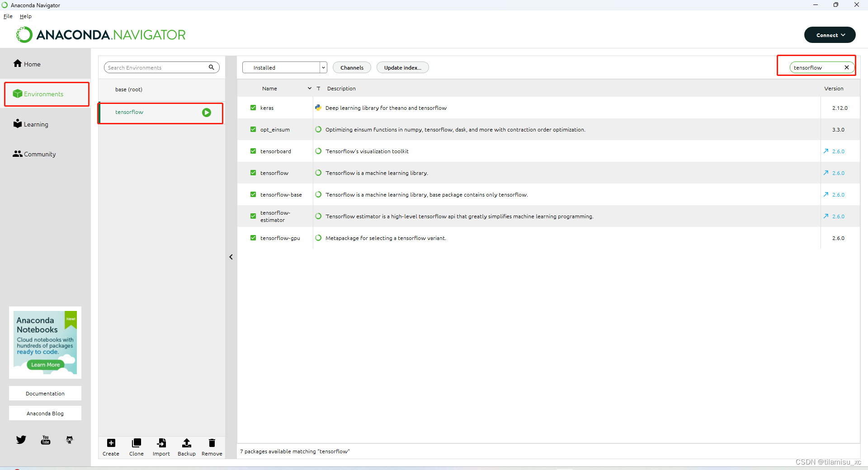Screen dimensions: 868x470
Task: Click the Anaconda Navigator logo
Action: (x=101, y=35)
